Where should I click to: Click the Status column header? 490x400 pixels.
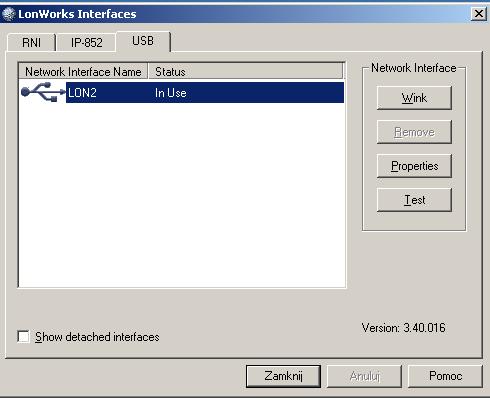pyautogui.click(x=245, y=72)
